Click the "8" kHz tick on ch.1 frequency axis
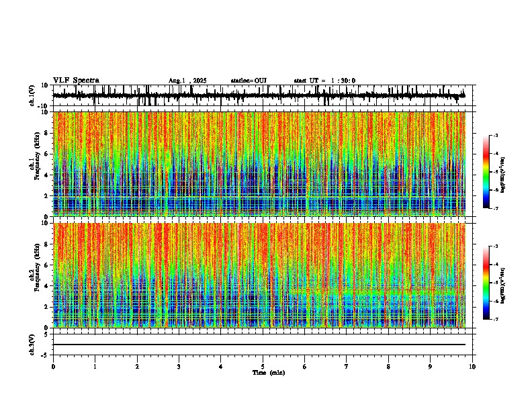 coord(47,133)
